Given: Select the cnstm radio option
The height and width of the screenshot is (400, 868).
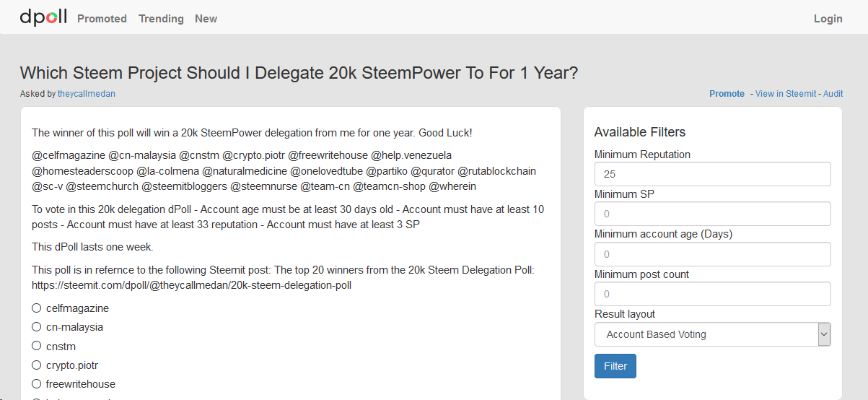Looking at the screenshot, I should point(37,346).
